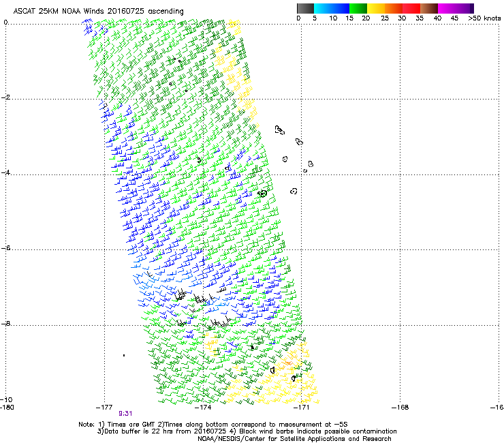The width and height of the screenshot is (504, 443).
Task: Click the green 15-20 knots legend segment
Action: tap(358, 8)
